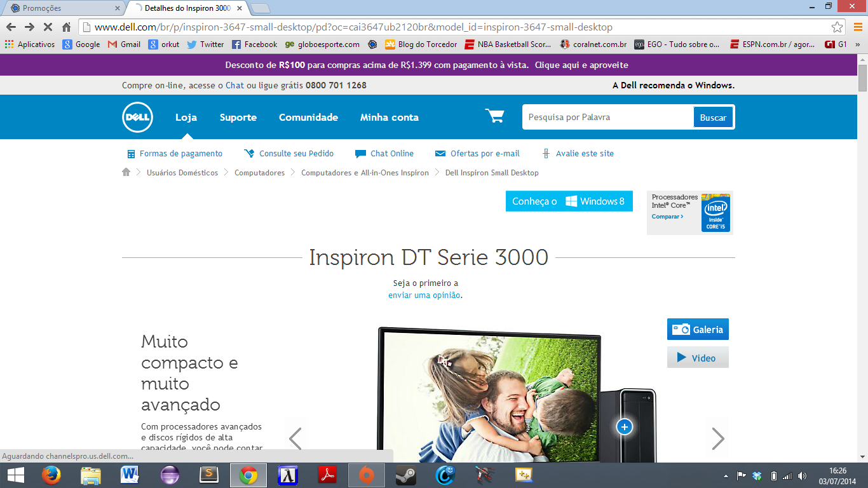Show hidden system tray icons
The height and width of the screenshot is (488, 868).
coord(726,475)
